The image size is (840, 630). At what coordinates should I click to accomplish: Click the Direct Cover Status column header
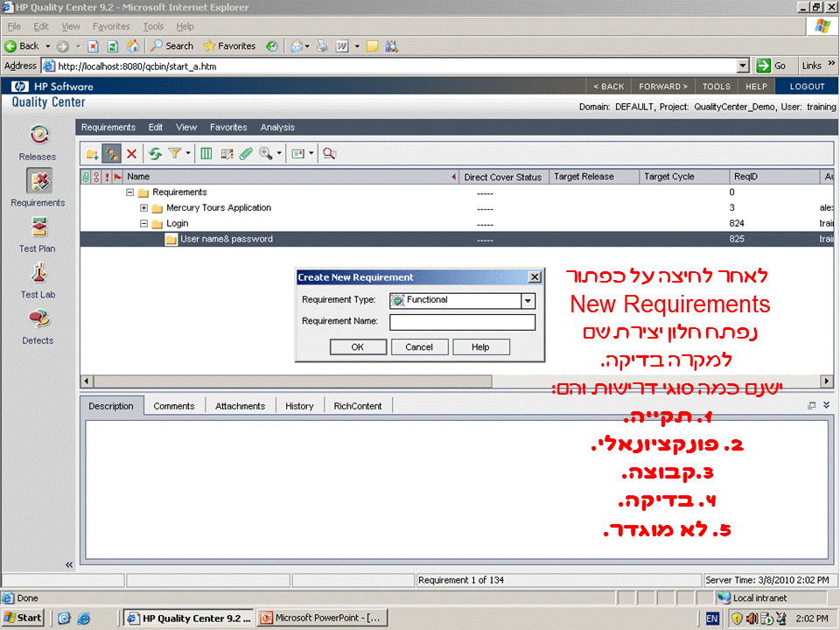point(502,177)
